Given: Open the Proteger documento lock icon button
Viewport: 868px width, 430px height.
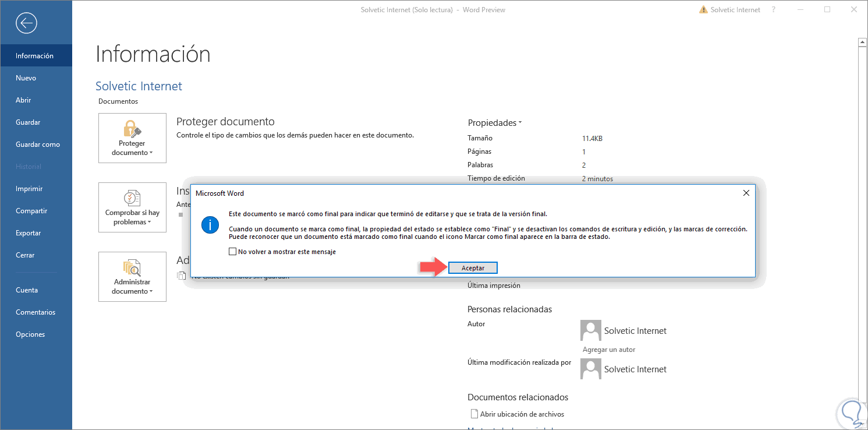Looking at the screenshot, I should coord(132,138).
